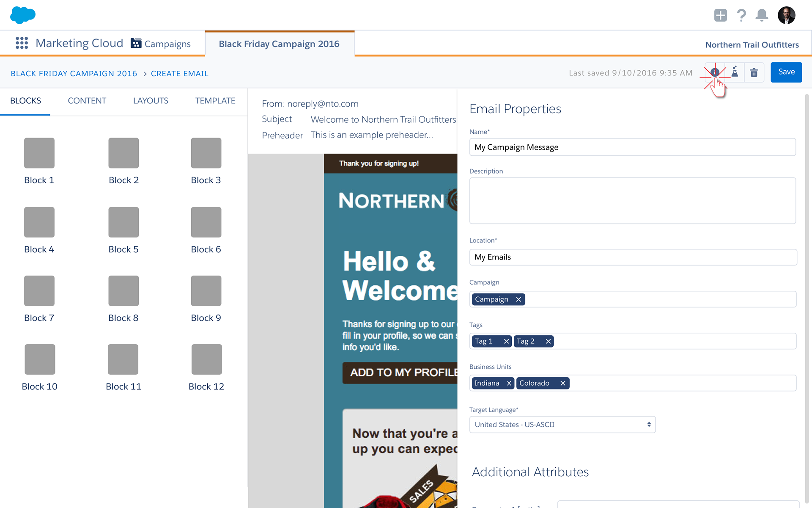Remove the Campaign chip with its X
The height and width of the screenshot is (508, 812).
pyautogui.click(x=518, y=299)
